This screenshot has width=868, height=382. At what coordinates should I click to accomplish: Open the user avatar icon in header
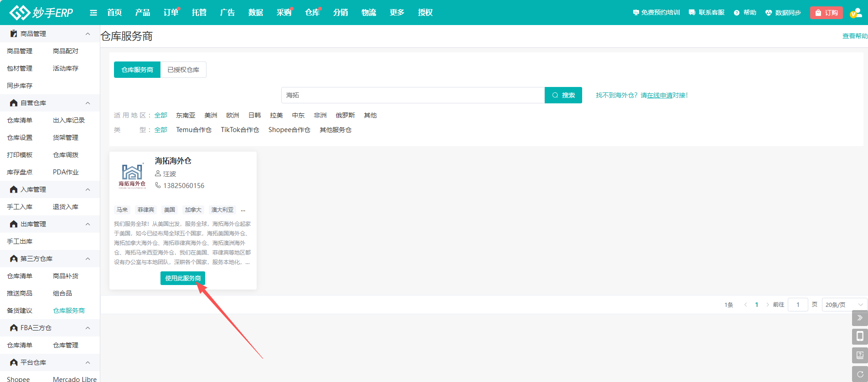(856, 13)
